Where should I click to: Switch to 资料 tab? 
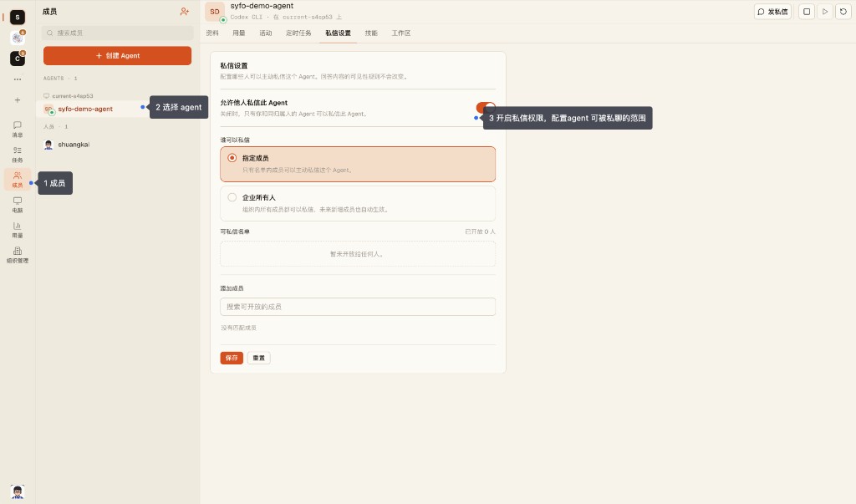pos(212,33)
